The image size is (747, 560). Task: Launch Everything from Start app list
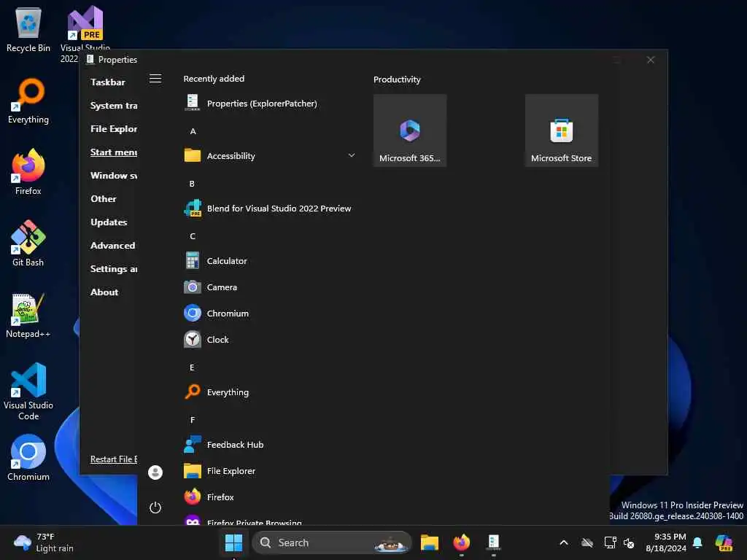click(269, 392)
